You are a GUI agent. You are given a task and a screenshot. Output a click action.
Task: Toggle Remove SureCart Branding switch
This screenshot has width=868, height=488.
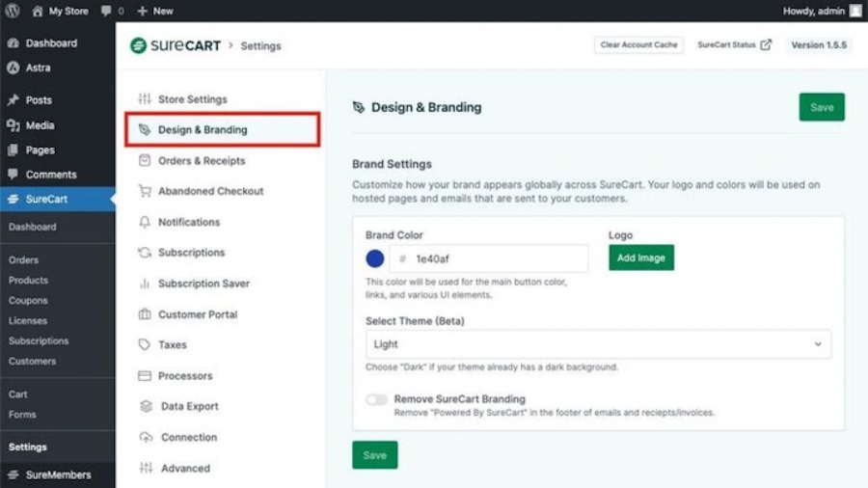tap(376, 399)
